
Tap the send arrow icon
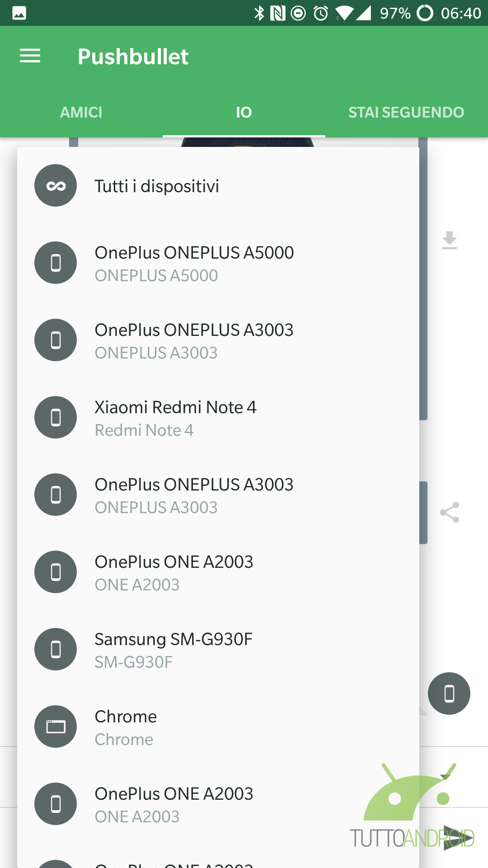(x=459, y=838)
